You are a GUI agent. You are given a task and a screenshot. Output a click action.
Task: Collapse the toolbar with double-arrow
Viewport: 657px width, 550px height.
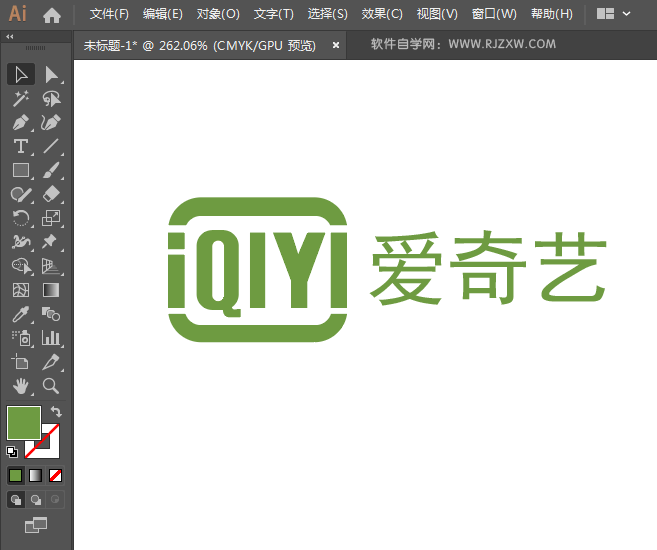tap(10, 37)
